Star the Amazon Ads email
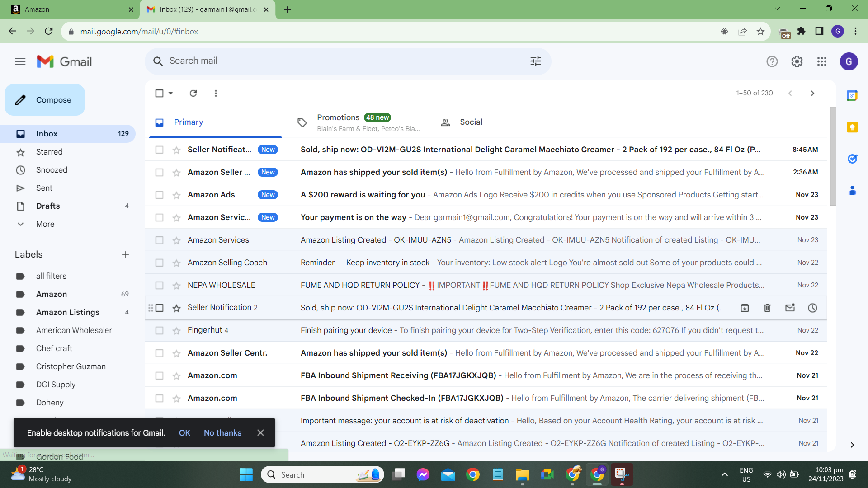 (x=176, y=195)
